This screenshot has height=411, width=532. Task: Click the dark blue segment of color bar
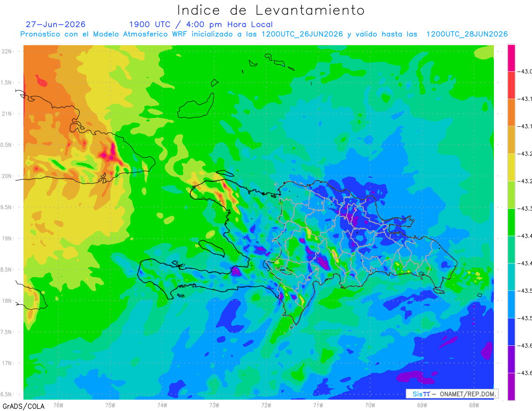[x=511, y=332]
